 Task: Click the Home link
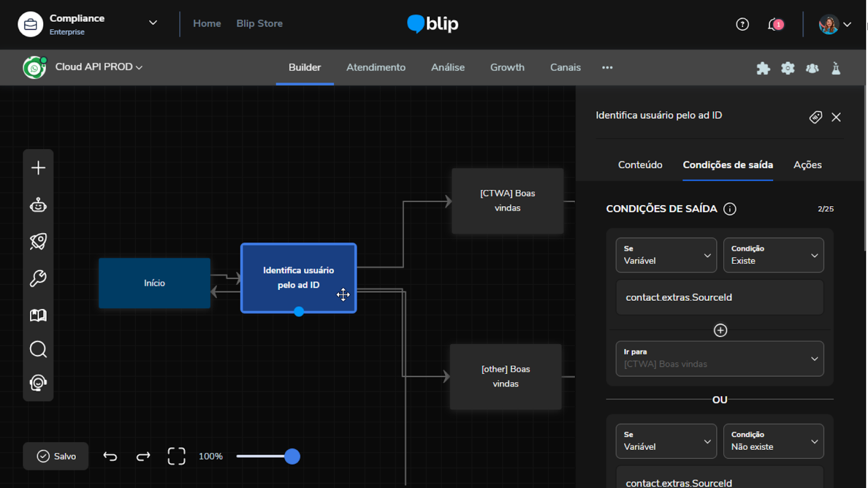[207, 23]
